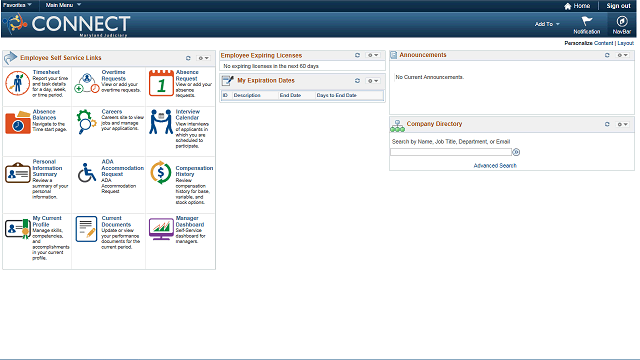Screen dimensions: 640x360
Task: Click the Home house icon
Action: (x=567, y=6)
